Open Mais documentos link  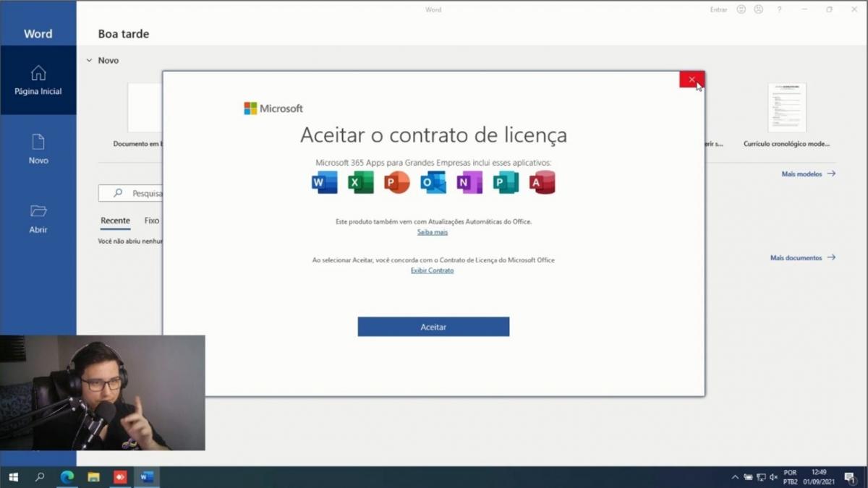click(802, 257)
